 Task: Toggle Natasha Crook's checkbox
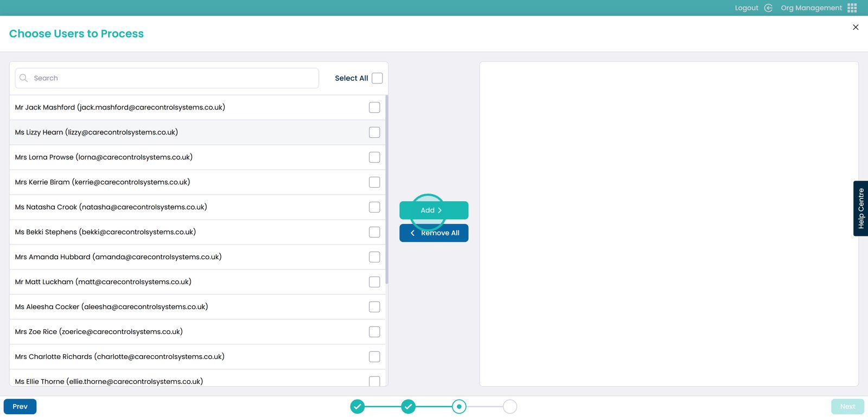(x=374, y=207)
